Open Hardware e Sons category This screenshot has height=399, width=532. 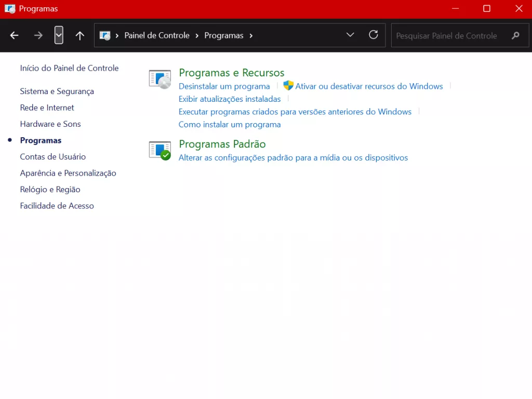click(x=50, y=124)
